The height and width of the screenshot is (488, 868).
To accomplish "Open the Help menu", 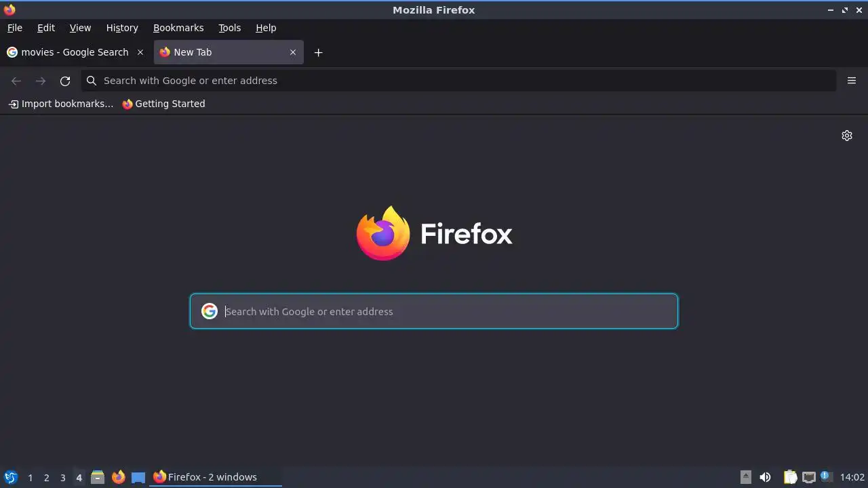I will tap(266, 28).
